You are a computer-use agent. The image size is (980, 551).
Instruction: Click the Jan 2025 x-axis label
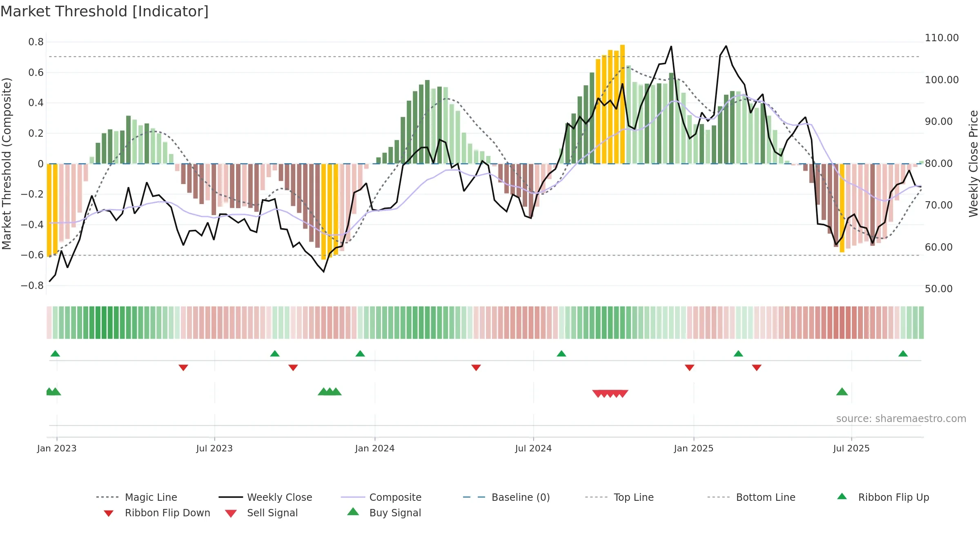tap(694, 449)
